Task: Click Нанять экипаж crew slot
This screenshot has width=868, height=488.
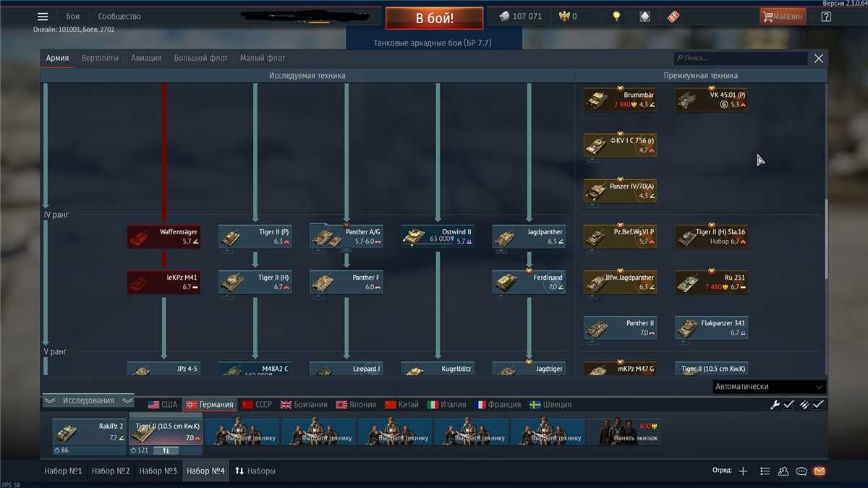Action: point(624,432)
